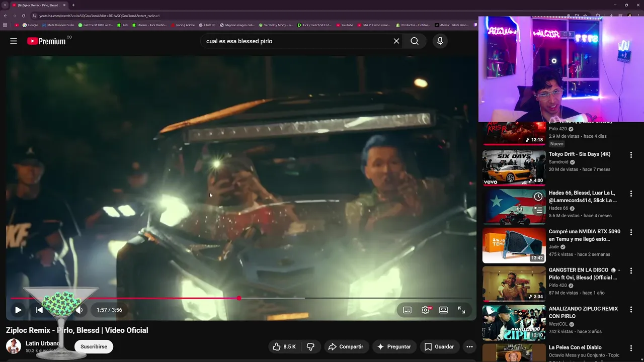The height and width of the screenshot is (362, 644).
Task: Open the YouTube hamburger guide menu
Action: [14, 41]
